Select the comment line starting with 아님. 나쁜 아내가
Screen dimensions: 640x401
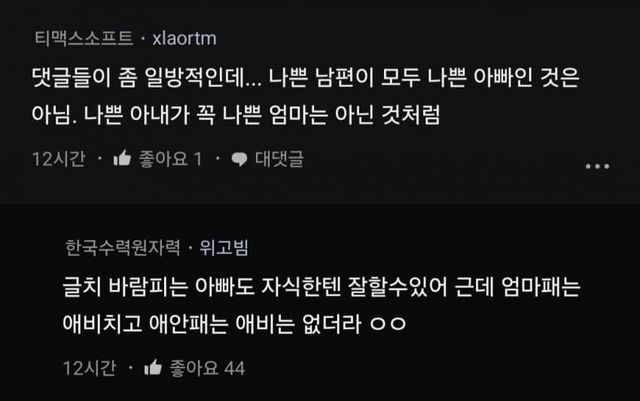point(236,114)
